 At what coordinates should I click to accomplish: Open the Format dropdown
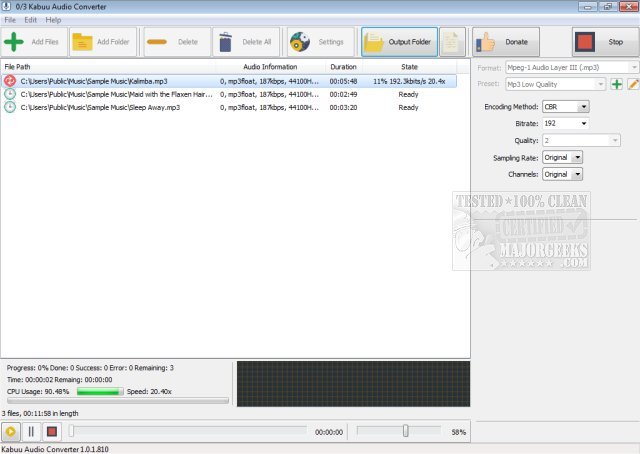571,67
